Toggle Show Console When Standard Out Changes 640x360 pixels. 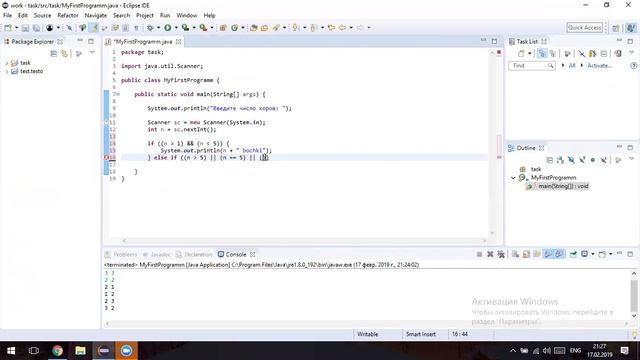(548, 254)
